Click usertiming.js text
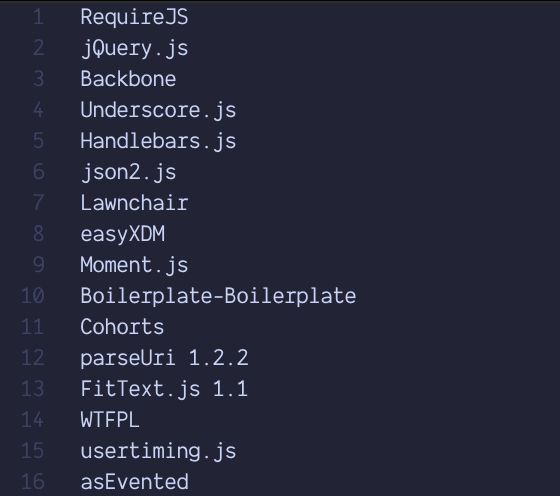560x496 pixels. [x=158, y=451]
